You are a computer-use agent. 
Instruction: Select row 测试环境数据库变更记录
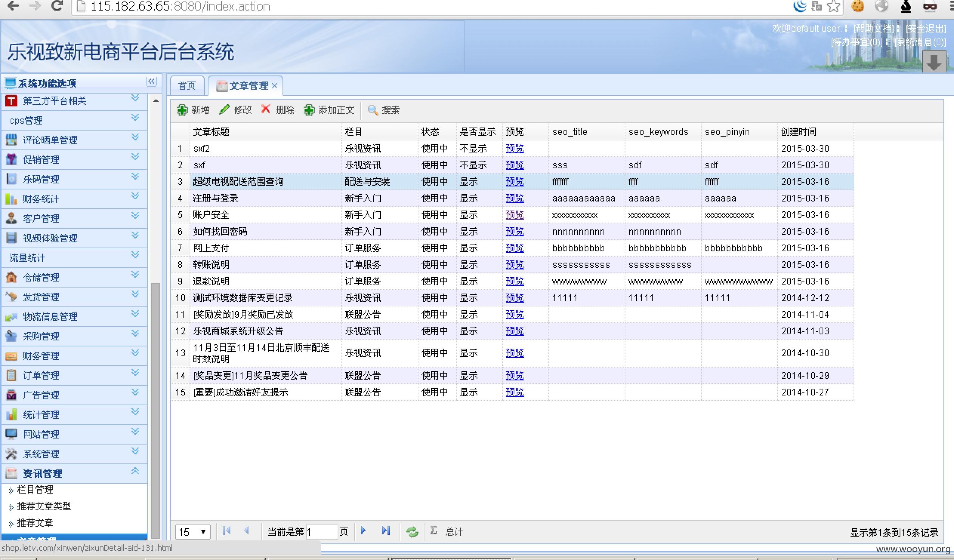[x=512, y=298]
